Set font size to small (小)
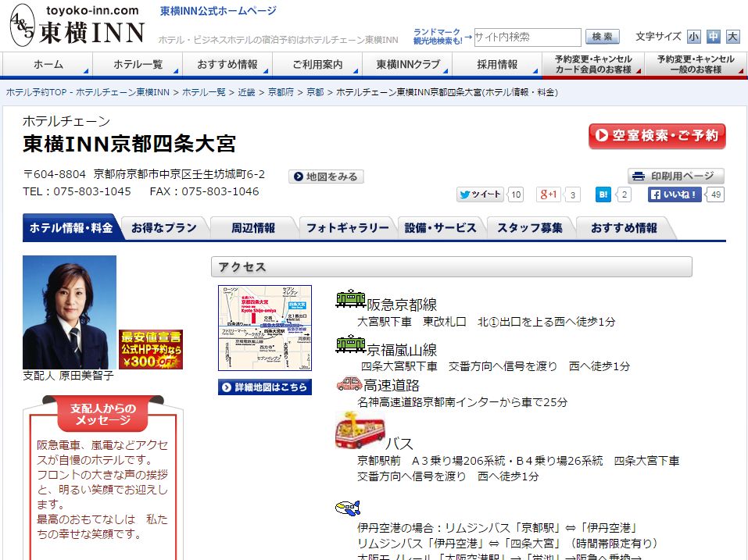Viewport: 748px width, 560px height. 693,37
